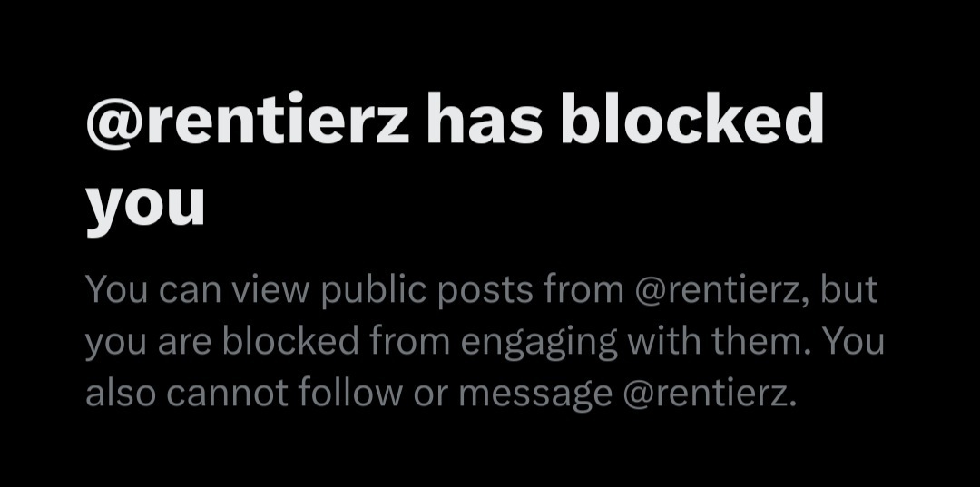
Task: Click the @rentierz handle in the heading
Action: click(x=248, y=120)
